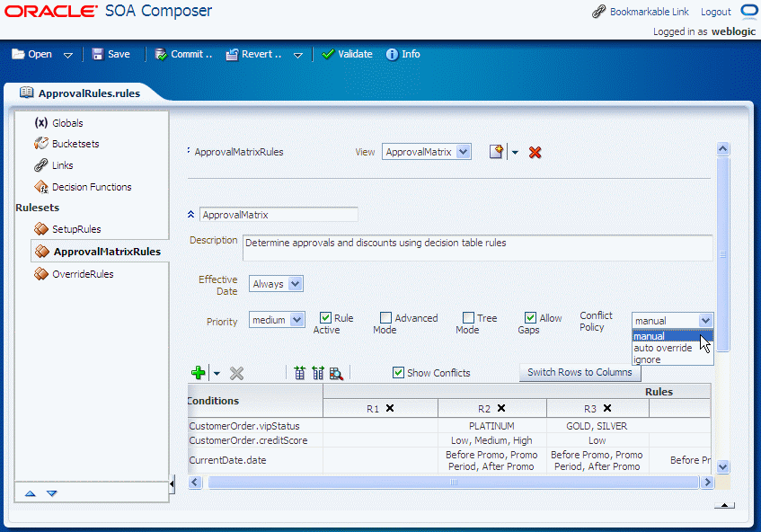Choose auto override conflict policy
Screen dimensions: 761x532
click(672, 348)
